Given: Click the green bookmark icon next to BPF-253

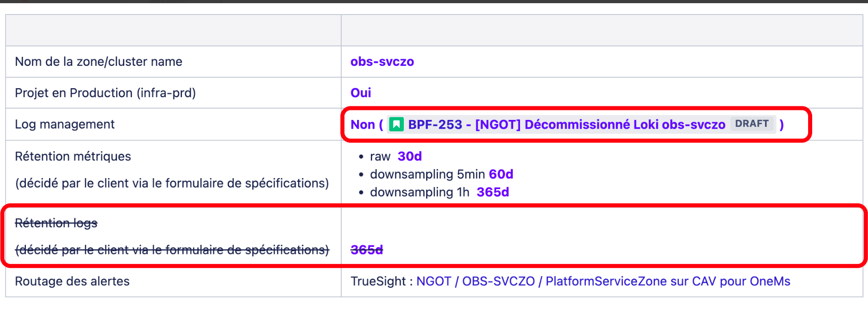Looking at the screenshot, I should [x=396, y=124].
